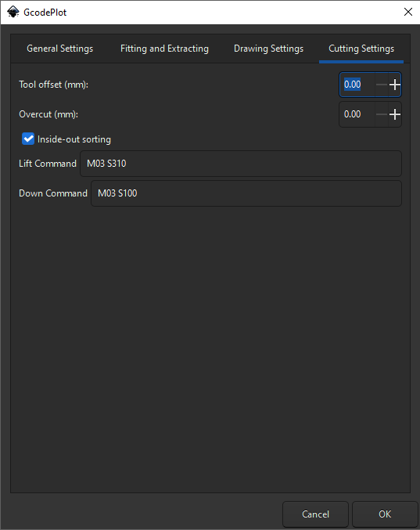Click the Overcut value field
The image size is (420, 530).
357,114
